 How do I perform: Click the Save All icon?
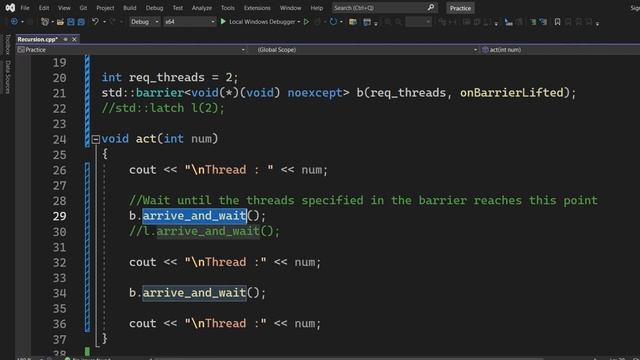point(81,22)
